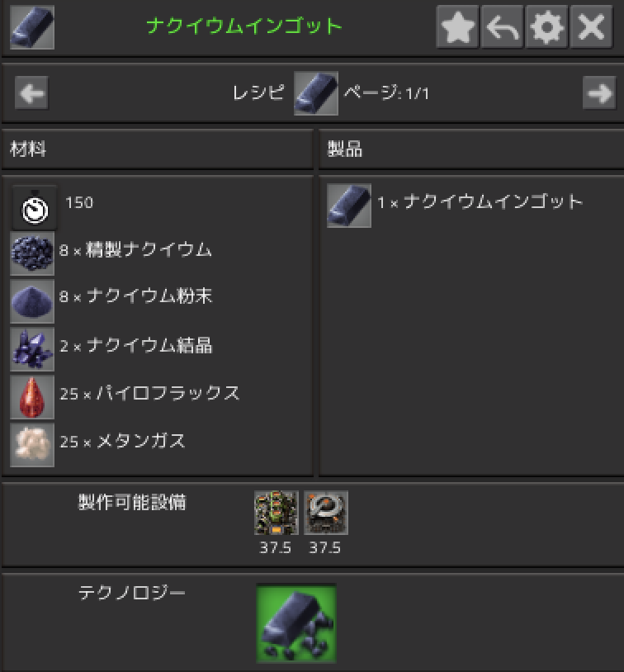
Task: Select the パイロフラックス red fluid icon
Action: click(32, 397)
